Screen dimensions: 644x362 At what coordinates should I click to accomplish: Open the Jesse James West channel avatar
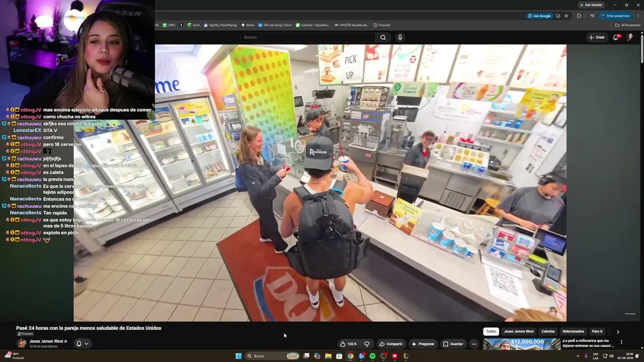coord(22,344)
